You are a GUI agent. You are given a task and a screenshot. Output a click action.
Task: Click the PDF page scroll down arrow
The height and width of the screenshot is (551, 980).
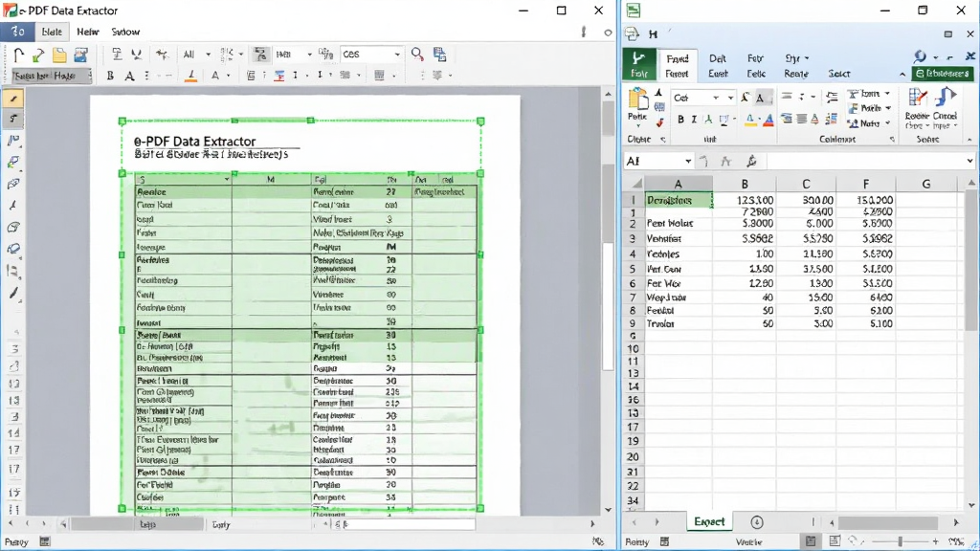[x=608, y=510]
